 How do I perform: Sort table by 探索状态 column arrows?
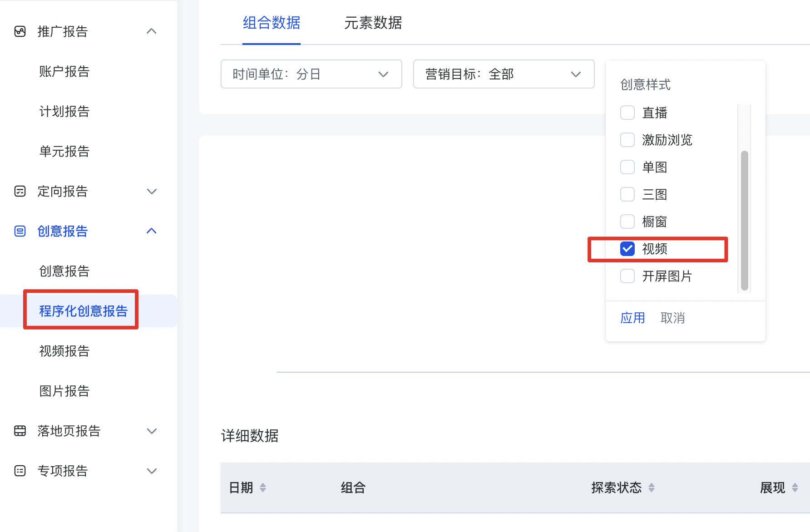click(652, 488)
